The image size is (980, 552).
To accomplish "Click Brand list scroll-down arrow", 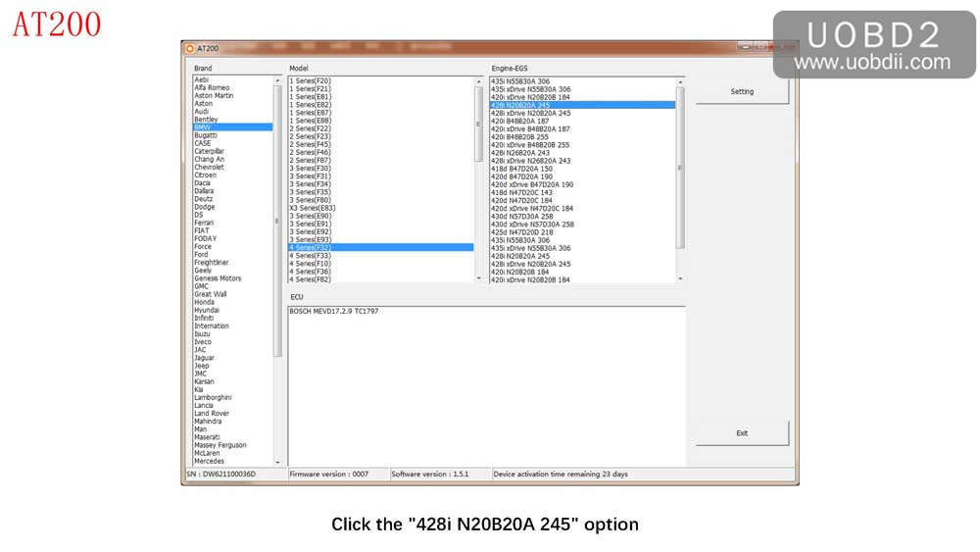I will click(277, 462).
